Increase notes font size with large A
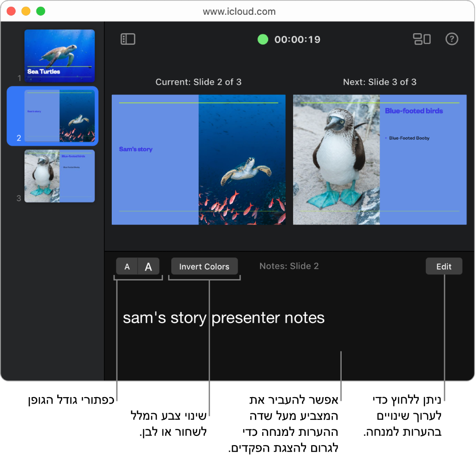 tap(149, 267)
